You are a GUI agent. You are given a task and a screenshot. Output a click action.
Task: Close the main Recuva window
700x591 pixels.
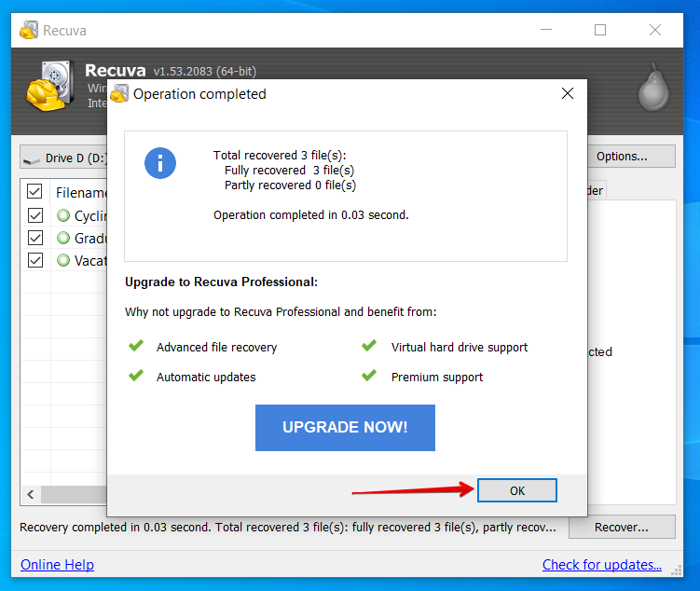655,30
